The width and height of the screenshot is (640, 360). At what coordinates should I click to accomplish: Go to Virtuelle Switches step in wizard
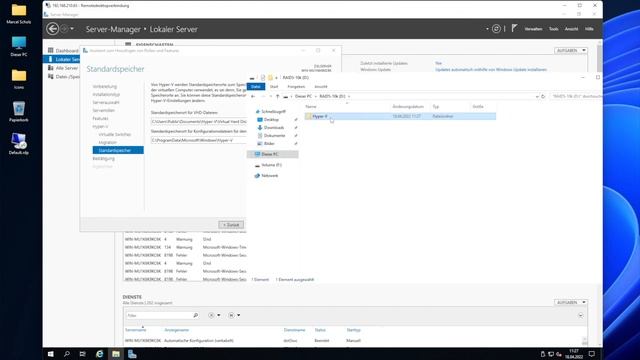pyautogui.click(x=115, y=134)
